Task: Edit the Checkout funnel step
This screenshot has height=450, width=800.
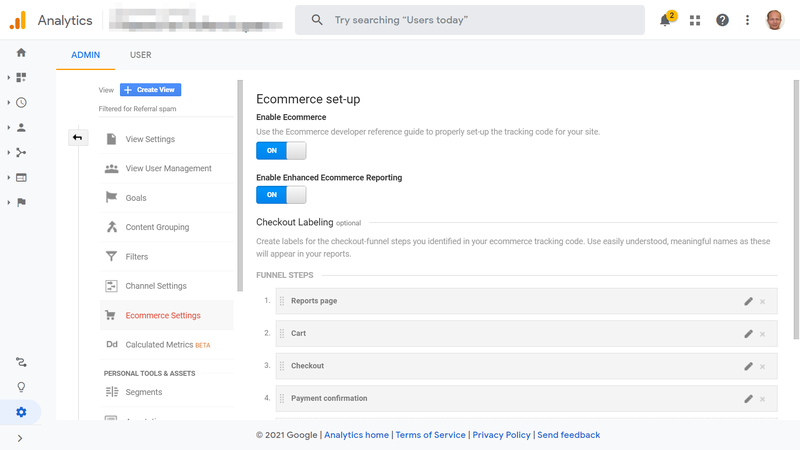Action: [x=748, y=366]
